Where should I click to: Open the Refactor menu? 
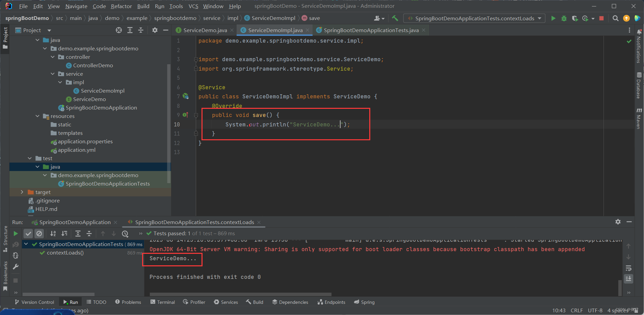[x=121, y=6]
